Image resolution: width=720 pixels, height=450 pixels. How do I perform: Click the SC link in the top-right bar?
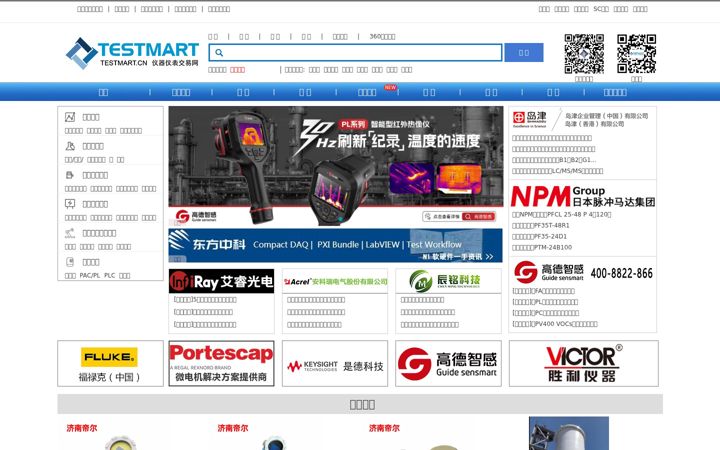[x=601, y=9]
